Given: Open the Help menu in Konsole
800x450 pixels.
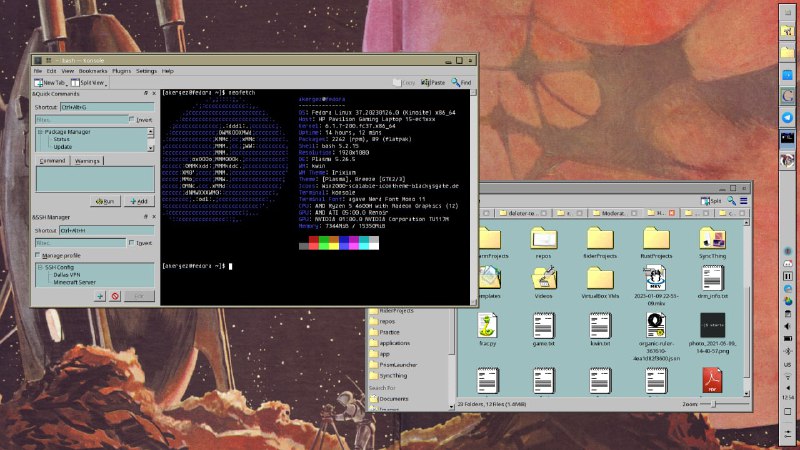Looking at the screenshot, I should (167, 71).
